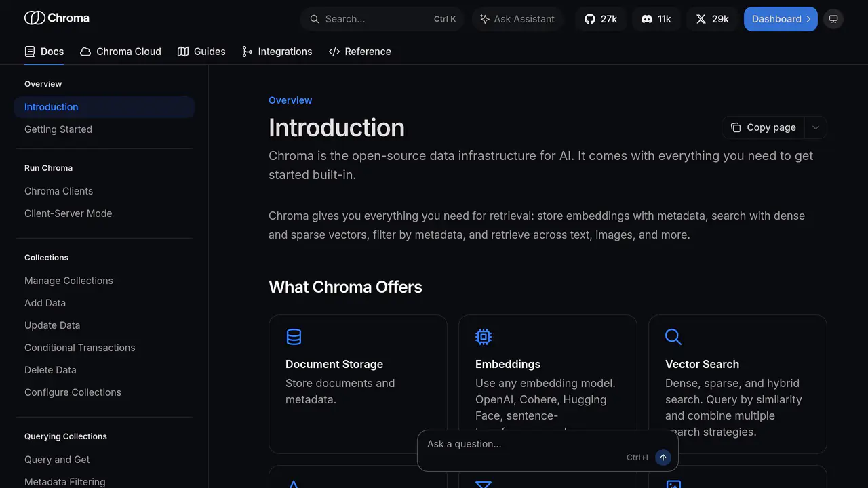This screenshot has width=868, height=488.
Task: Click the copy icon in Copy page
Action: (736, 127)
